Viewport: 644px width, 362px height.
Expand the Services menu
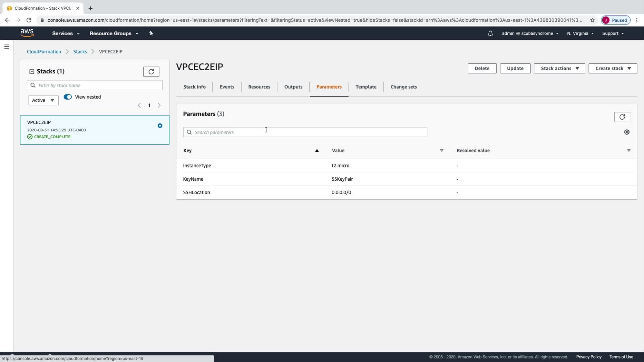coord(66,33)
